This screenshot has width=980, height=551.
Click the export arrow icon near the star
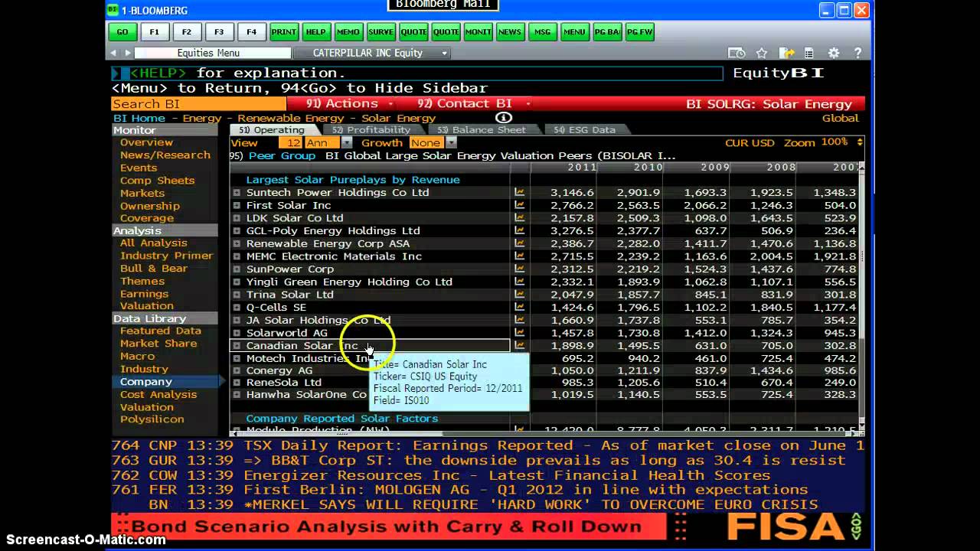786,53
